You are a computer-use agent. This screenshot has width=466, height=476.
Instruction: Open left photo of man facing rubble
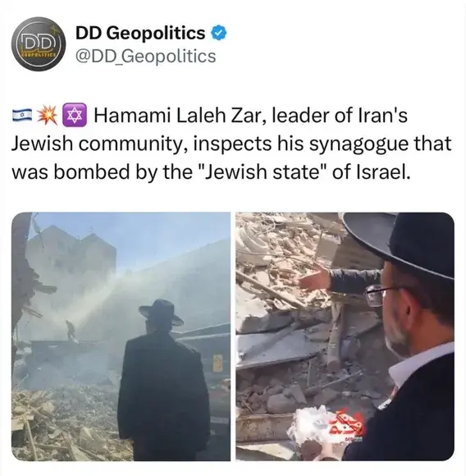(121, 336)
